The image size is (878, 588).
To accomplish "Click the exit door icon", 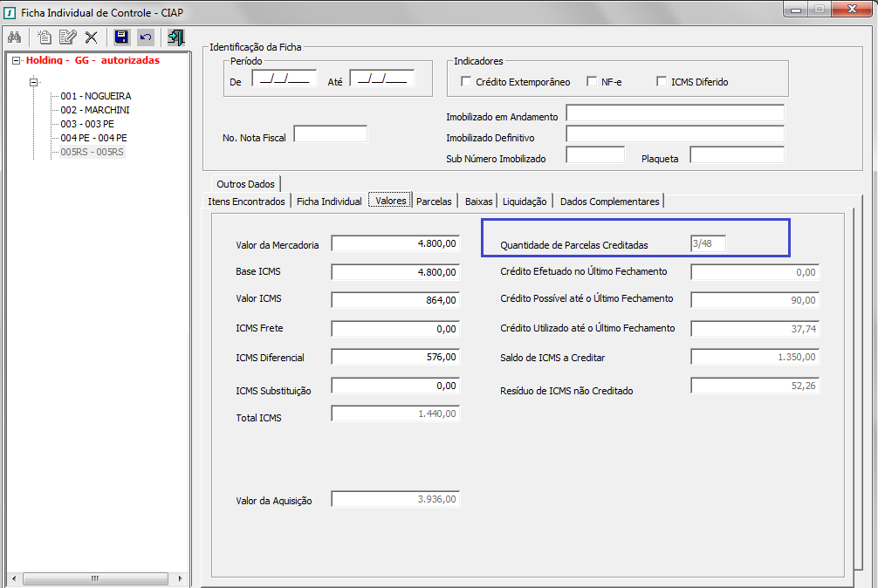I will point(176,37).
